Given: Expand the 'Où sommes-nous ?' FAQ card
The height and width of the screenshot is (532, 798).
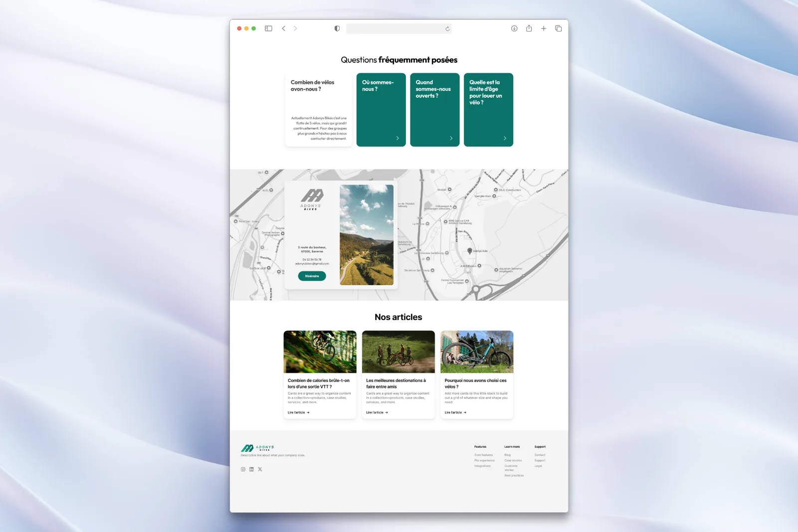Looking at the screenshot, I should coord(381,110).
